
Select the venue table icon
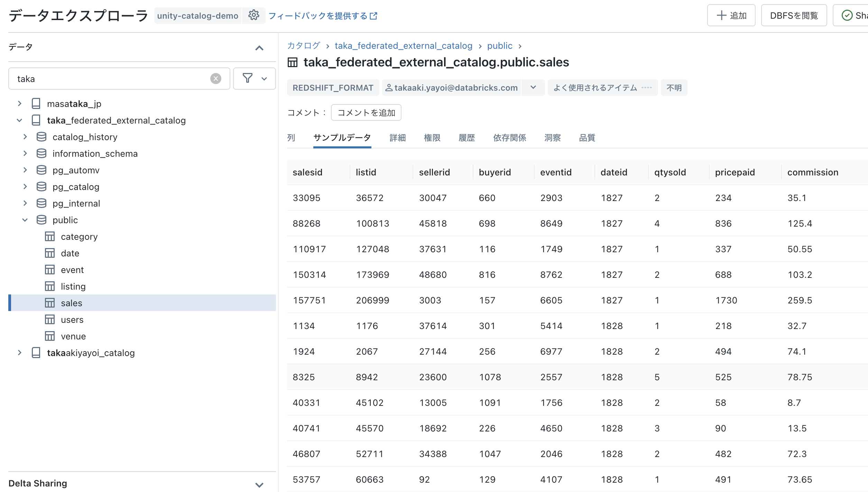[x=49, y=336]
